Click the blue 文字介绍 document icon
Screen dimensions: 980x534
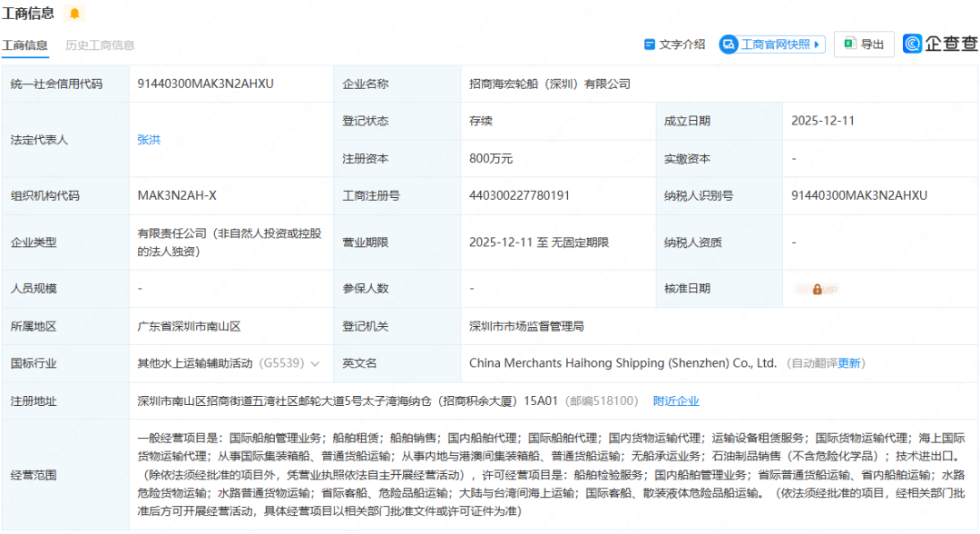649,44
